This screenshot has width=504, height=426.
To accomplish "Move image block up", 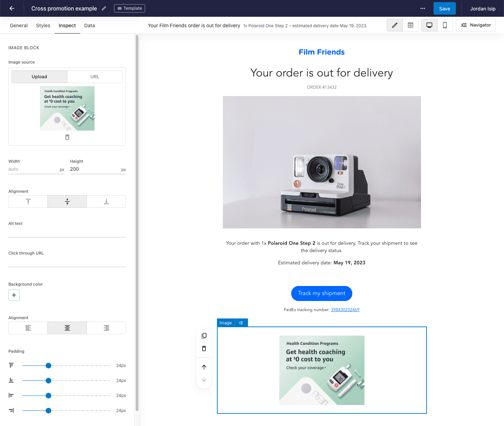I will tap(204, 367).
